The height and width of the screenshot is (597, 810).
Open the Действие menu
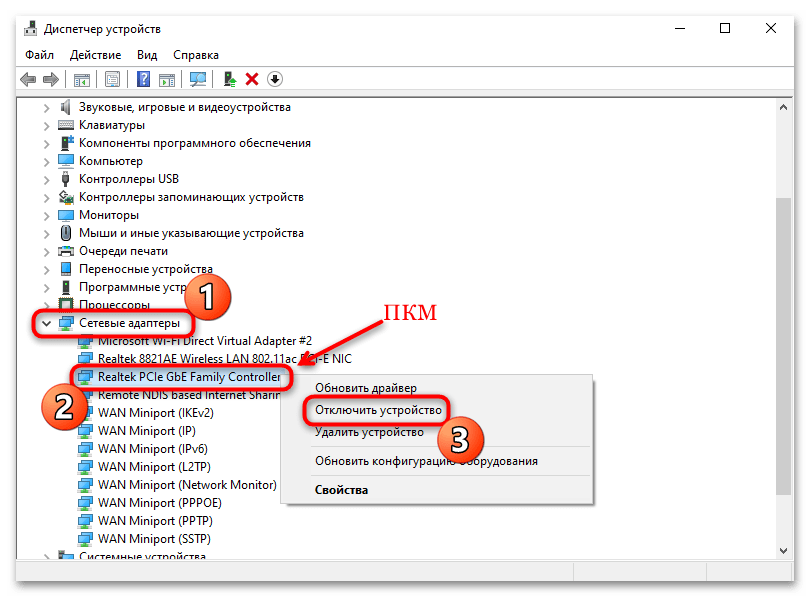[x=95, y=55]
